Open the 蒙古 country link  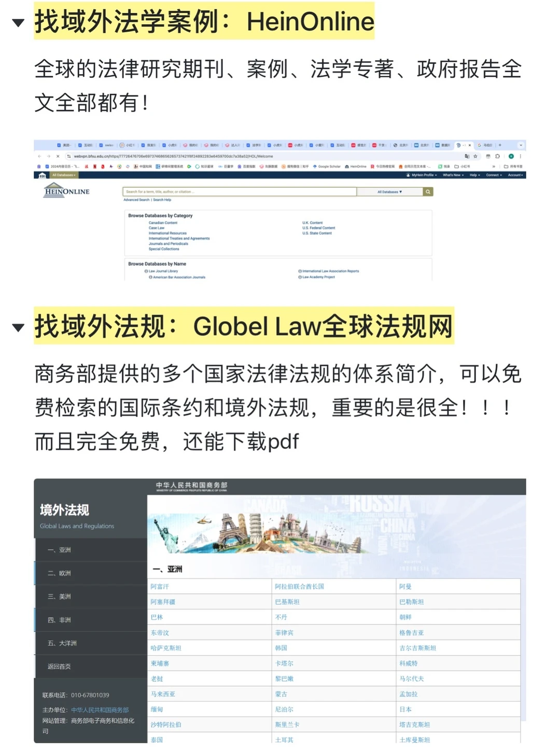pyautogui.click(x=281, y=694)
